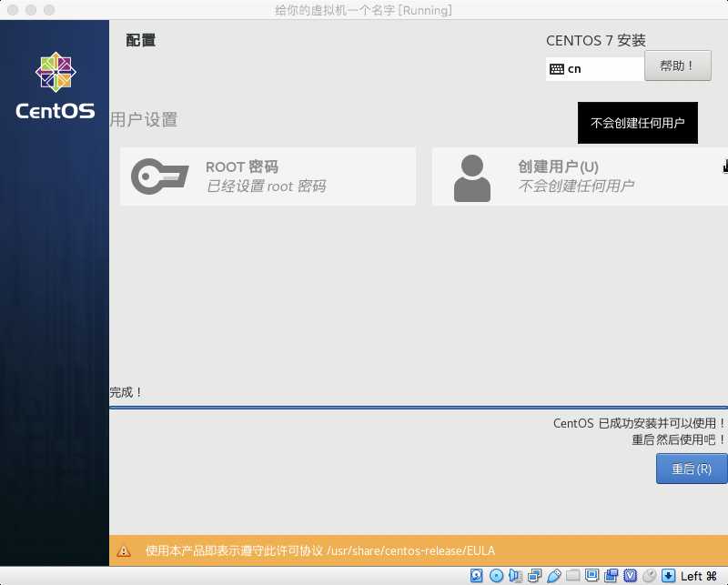Image resolution: width=728 pixels, height=585 pixels.
Task: Click the 不会创建任何用户 tooltip
Action: [638, 123]
